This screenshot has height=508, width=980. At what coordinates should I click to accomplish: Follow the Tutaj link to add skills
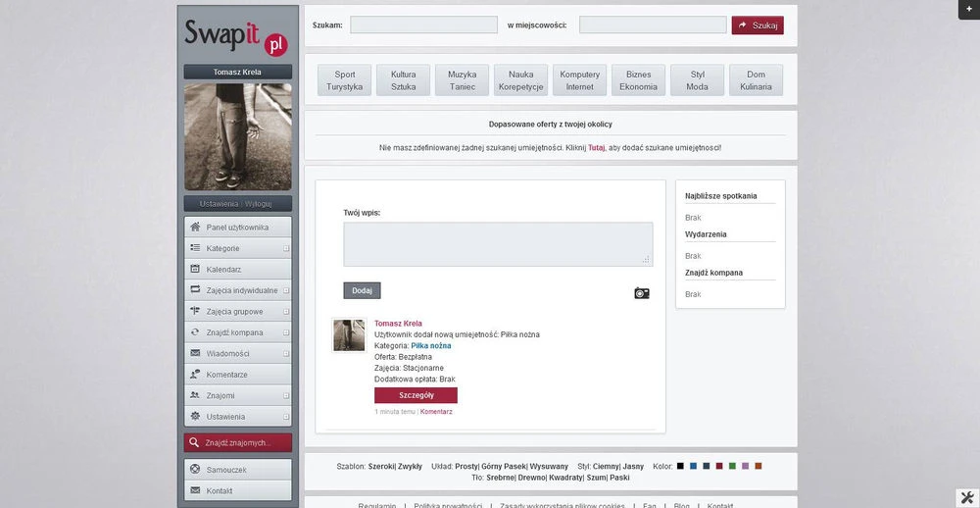click(x=596, y=148)
